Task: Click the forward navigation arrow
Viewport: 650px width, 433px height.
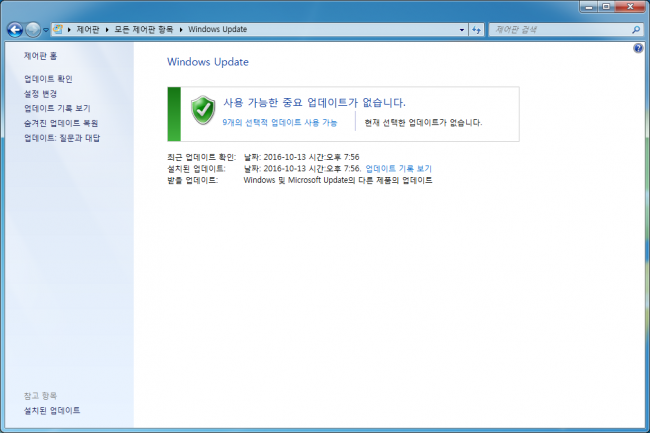Action: pyautogui.click(x=33, y=30)
